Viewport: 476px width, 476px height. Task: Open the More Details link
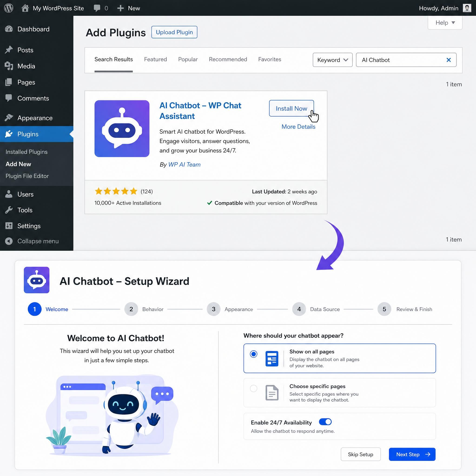298,127
